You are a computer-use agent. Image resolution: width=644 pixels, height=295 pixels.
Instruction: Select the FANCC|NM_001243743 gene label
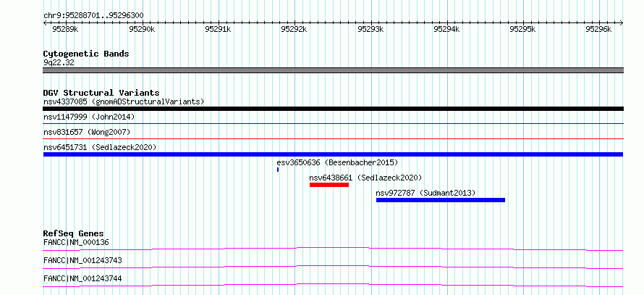(x=82, y=260)
